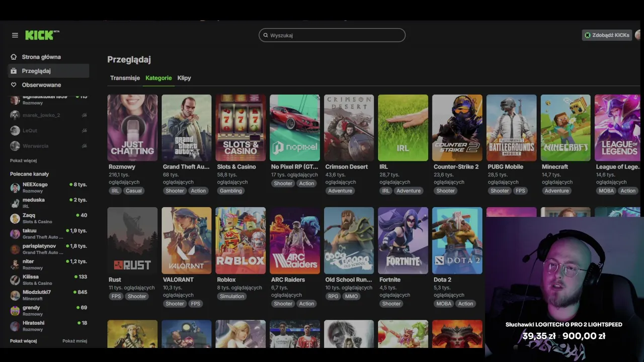Viewport: 644px width, 362px height.
Task: Click the Gambling tag under Slots & Casino
Action: point(231,191)
